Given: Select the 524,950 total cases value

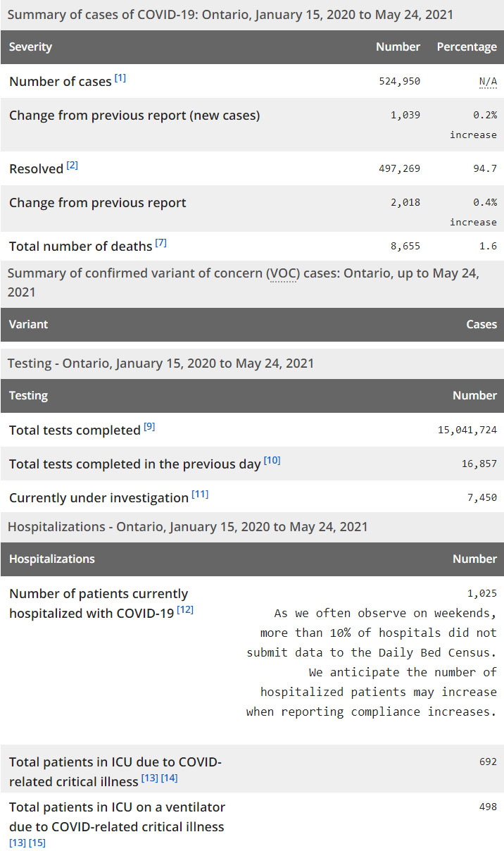Looking at the screenshot, I should pos(399,82).
